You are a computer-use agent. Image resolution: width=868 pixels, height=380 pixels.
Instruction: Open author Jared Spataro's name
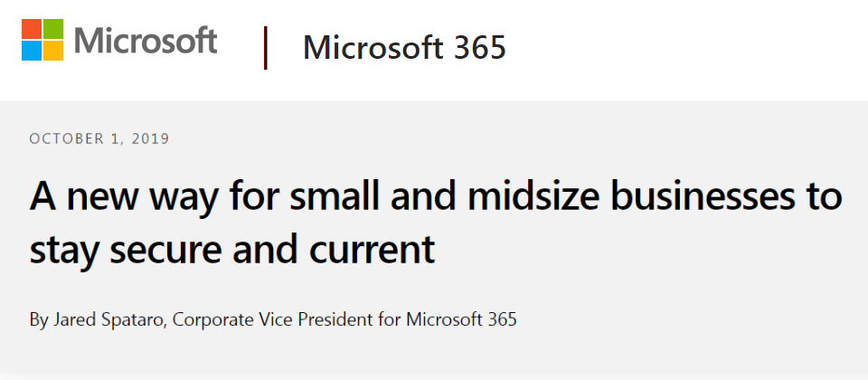point(109,319)
